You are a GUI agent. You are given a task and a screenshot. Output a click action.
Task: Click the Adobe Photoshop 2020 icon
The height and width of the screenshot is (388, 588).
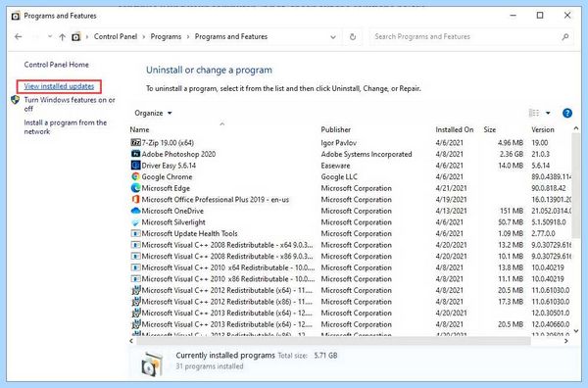(135, 154)
